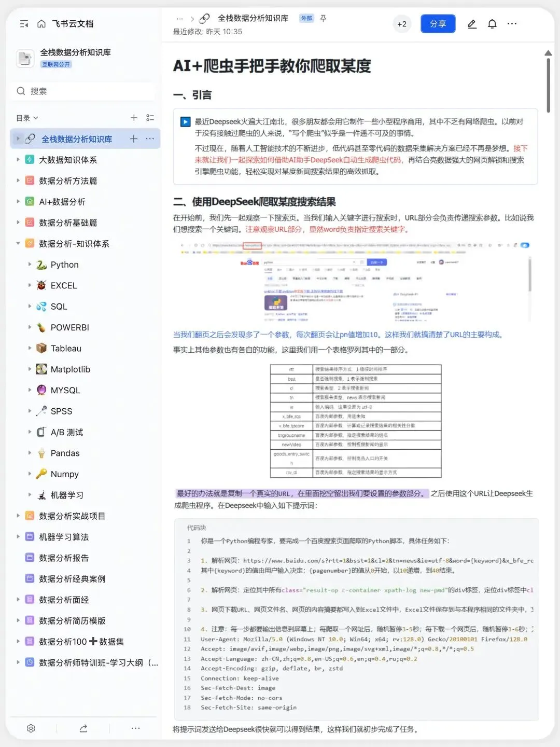Open notifications with the bell icon

coord(492,24)
